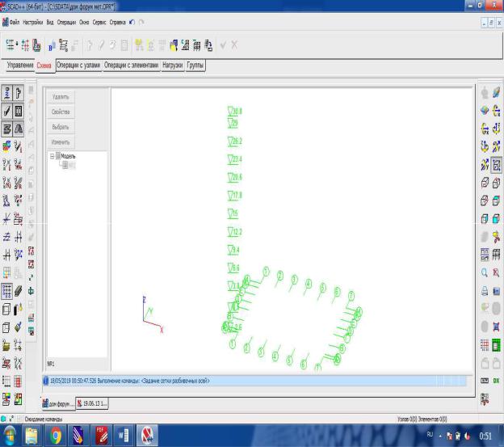The height and width of the screenshot is (447, 504).
Task: Open dropdown arrow beside first Схема toolbar icon
Action: [17, 44]
